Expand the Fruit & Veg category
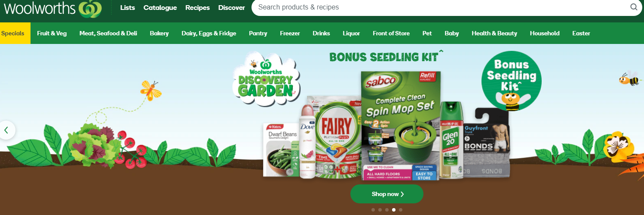 (52, 33)
